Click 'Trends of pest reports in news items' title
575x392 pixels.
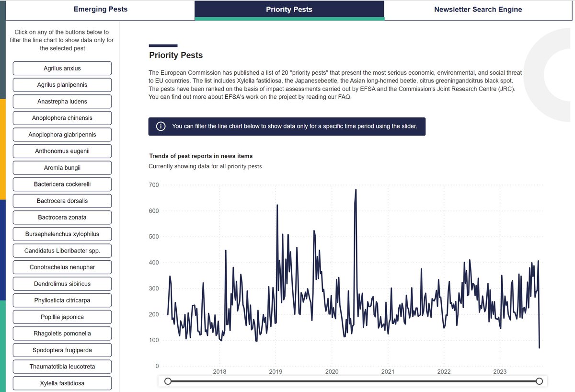(x=201, y=156)
